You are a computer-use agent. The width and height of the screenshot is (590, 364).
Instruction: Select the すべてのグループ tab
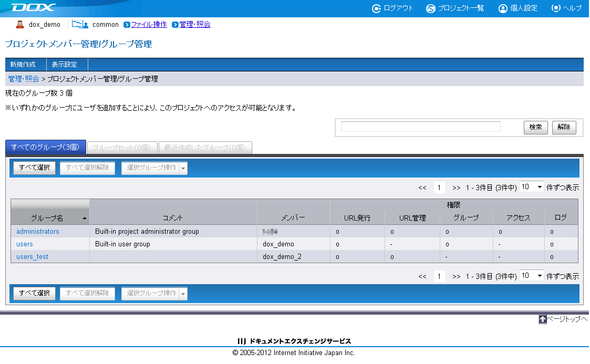click(45, 148)
